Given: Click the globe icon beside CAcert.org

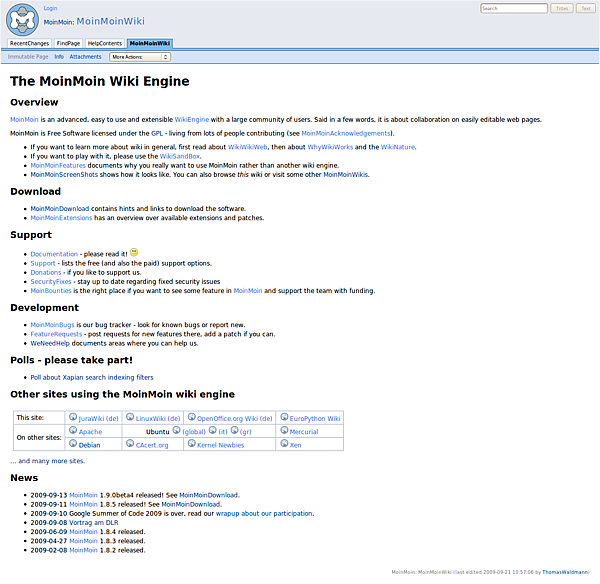Looking at the screenshot, I should (128, 444).
